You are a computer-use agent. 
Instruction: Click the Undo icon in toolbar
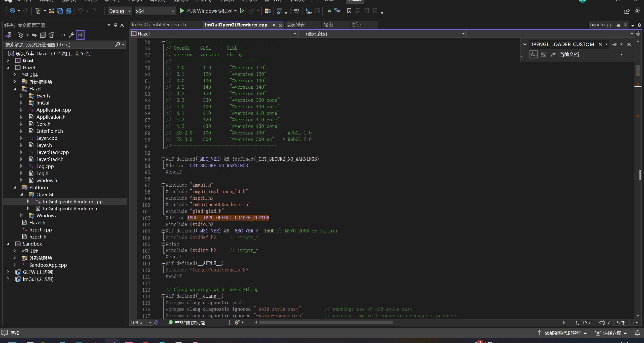(80, 11)
